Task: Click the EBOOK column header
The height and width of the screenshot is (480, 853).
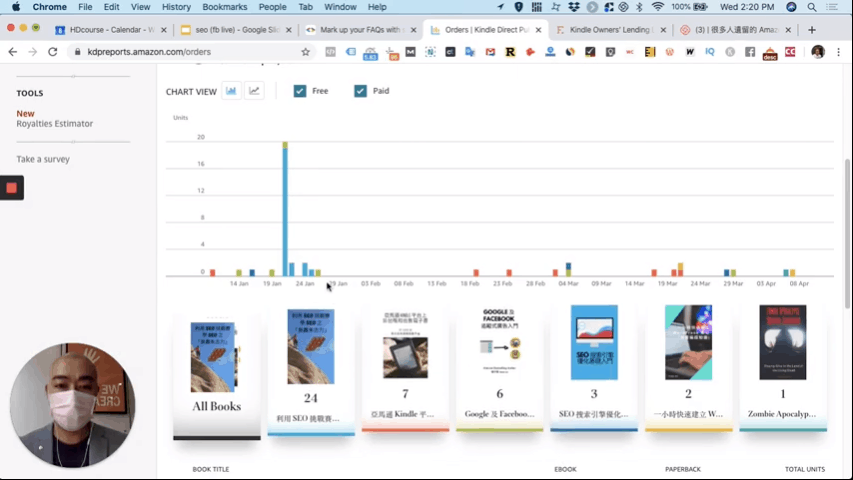Action: pos(565,469)
